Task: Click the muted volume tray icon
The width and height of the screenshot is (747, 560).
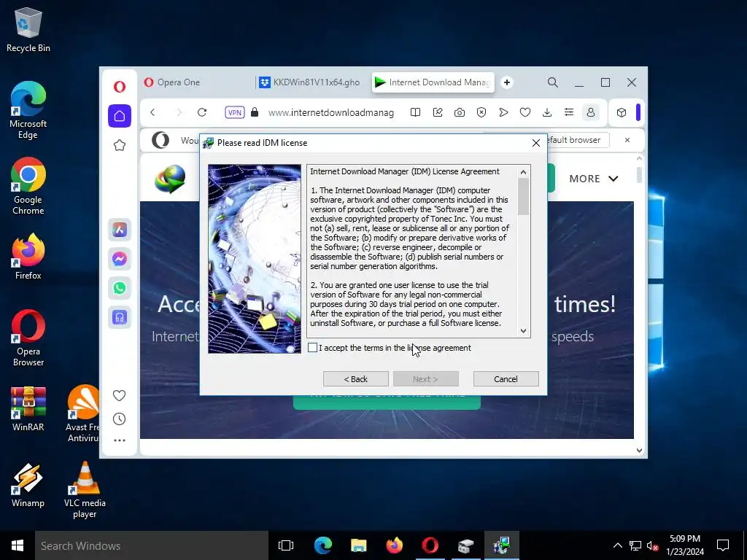Action: [653, 545]
